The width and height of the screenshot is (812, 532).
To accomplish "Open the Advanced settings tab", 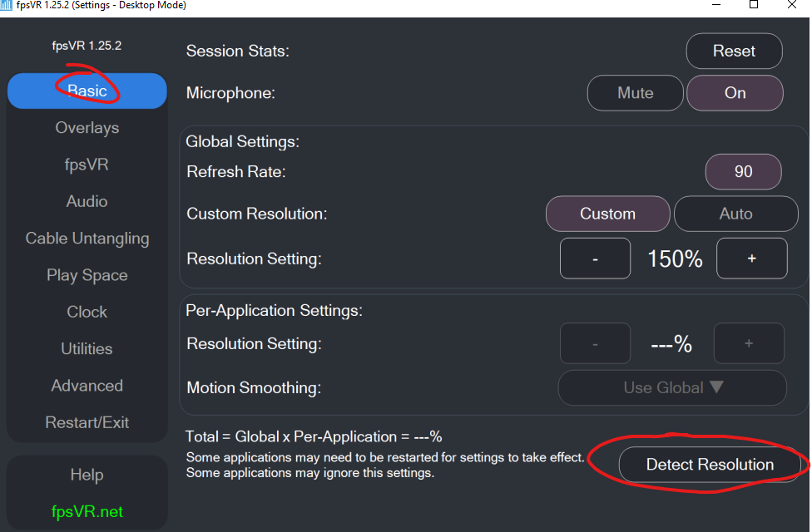I will coord(87,386).
